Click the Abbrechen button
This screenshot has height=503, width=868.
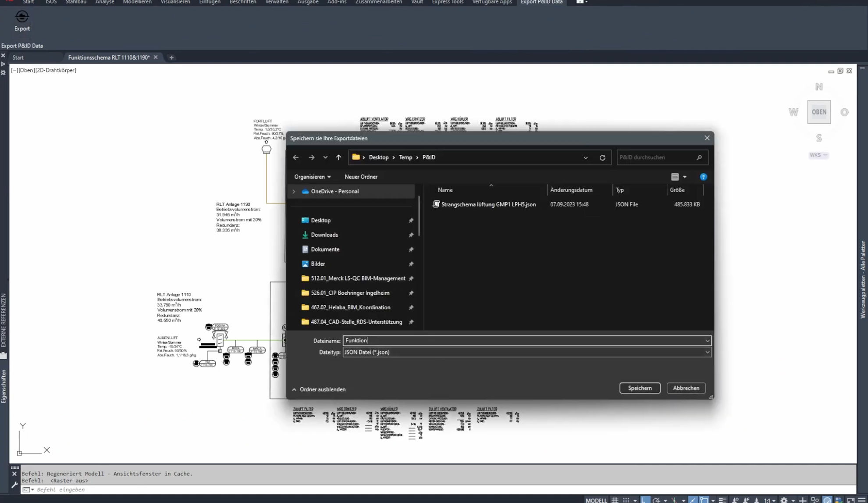[x=686, y=388]
